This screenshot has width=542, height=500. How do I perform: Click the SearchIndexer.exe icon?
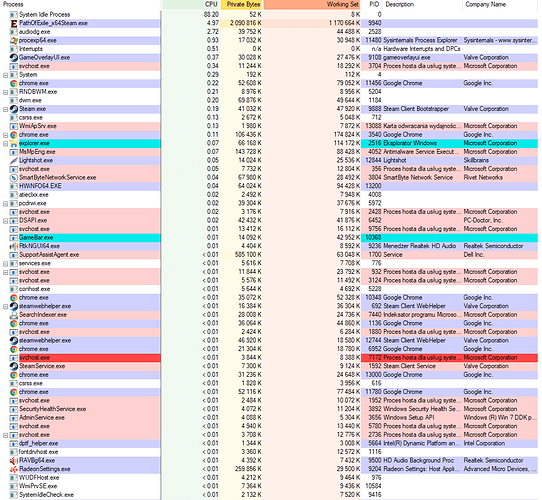13,315
